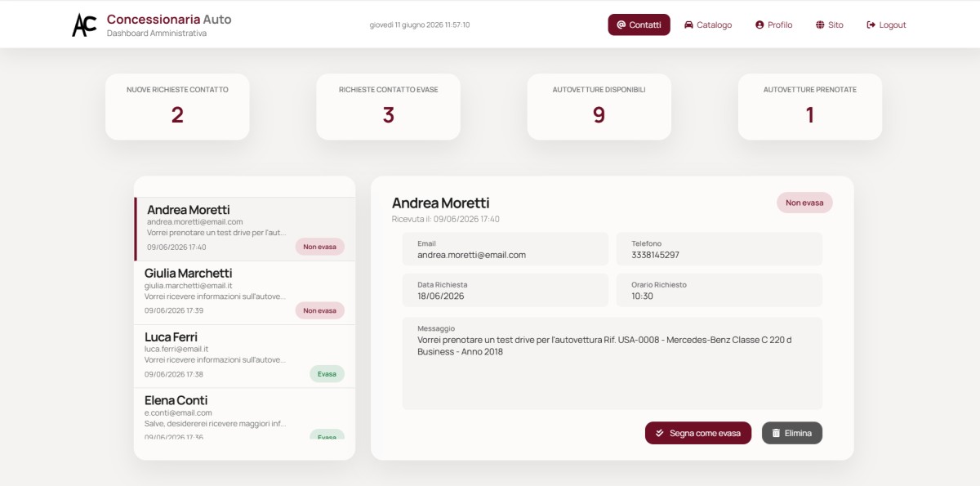Click the date and time in header

click(x=420, y=25)
